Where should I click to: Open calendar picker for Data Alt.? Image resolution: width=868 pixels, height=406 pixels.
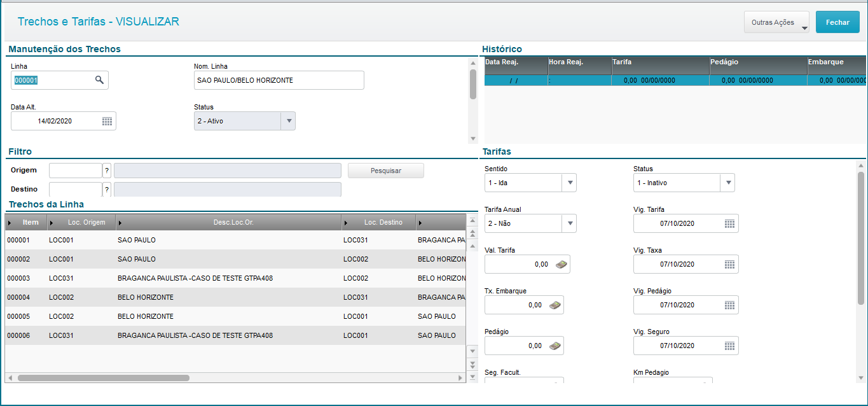click(107, 121)
